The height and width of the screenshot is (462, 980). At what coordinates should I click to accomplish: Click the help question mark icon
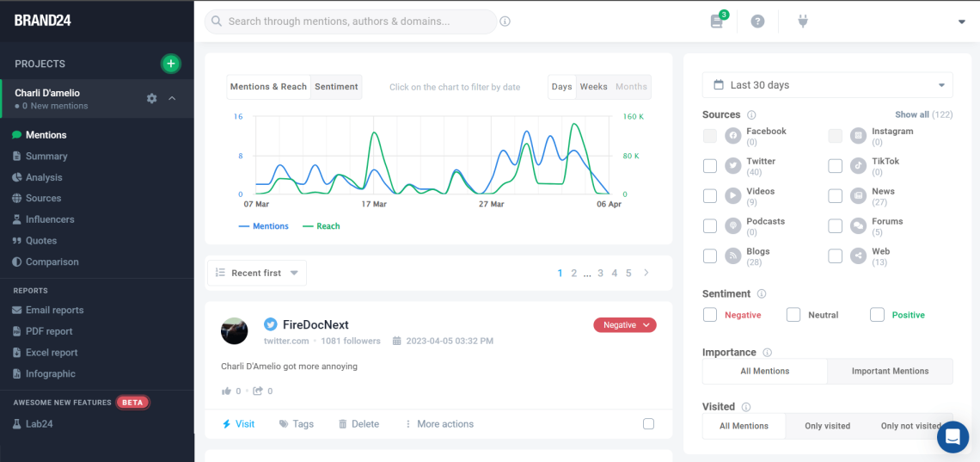[x=757, y=22]
